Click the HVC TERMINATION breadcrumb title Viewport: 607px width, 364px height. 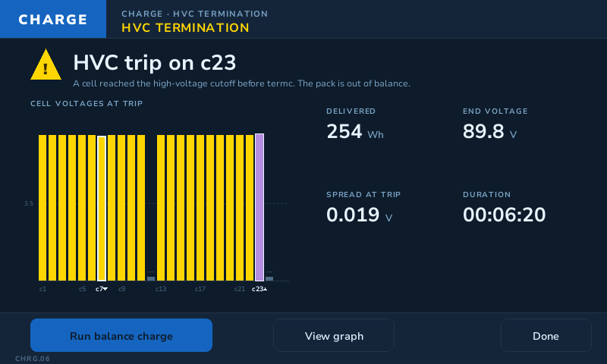185,28
